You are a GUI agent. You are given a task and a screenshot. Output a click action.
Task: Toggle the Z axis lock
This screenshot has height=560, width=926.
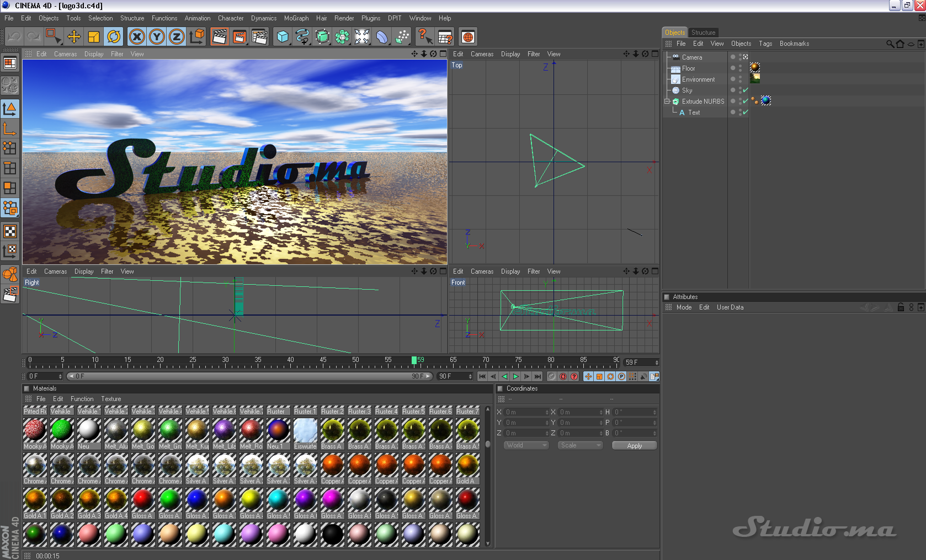177,37
